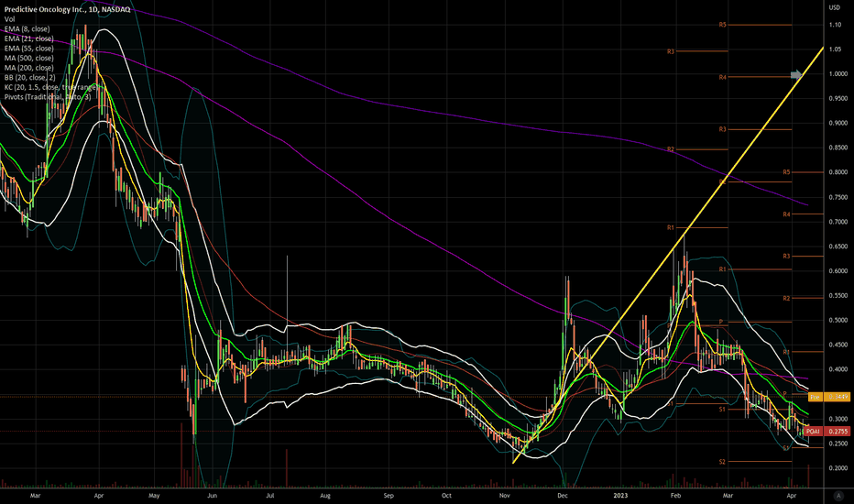Image resolution: width=854 pixels, height=504 pixels.
Task: Click the Nov label on time axis
Action: (504, 496)
